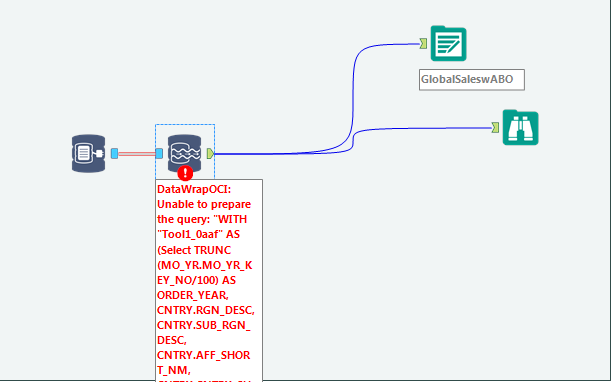
Task: Click the Connect In-DB output anchor
Action: (x=114, y=154)
